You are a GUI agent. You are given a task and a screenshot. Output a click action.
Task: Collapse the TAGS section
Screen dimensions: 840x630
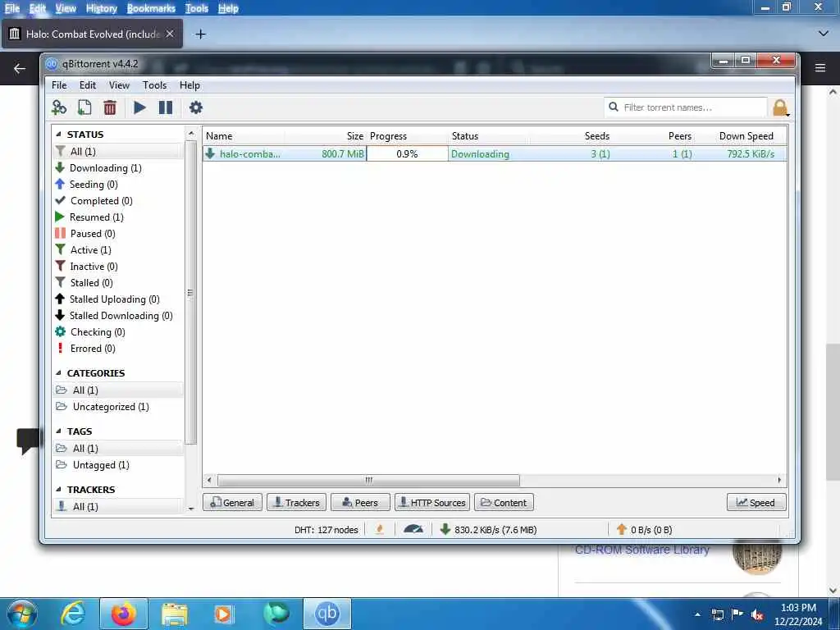[x=59, y=431]
